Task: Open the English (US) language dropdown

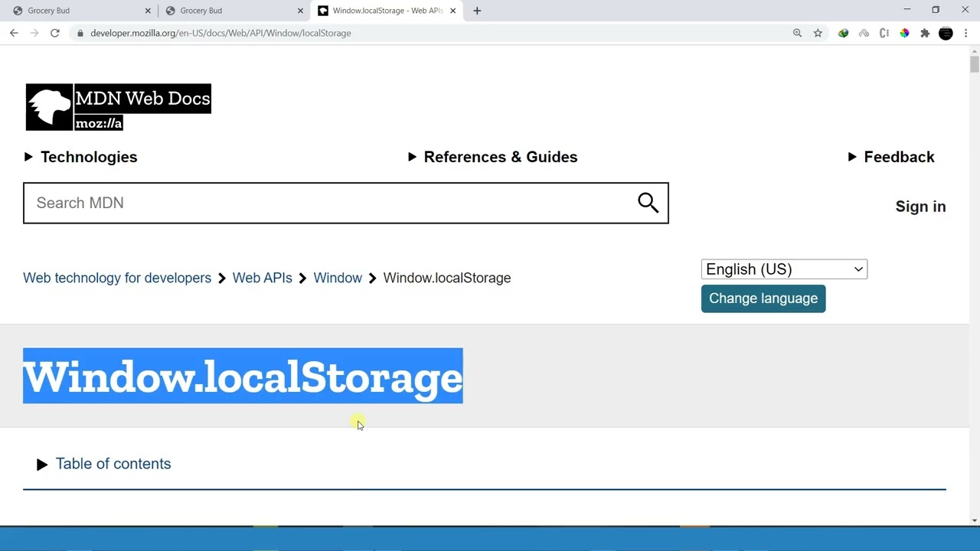Action: 784,269
